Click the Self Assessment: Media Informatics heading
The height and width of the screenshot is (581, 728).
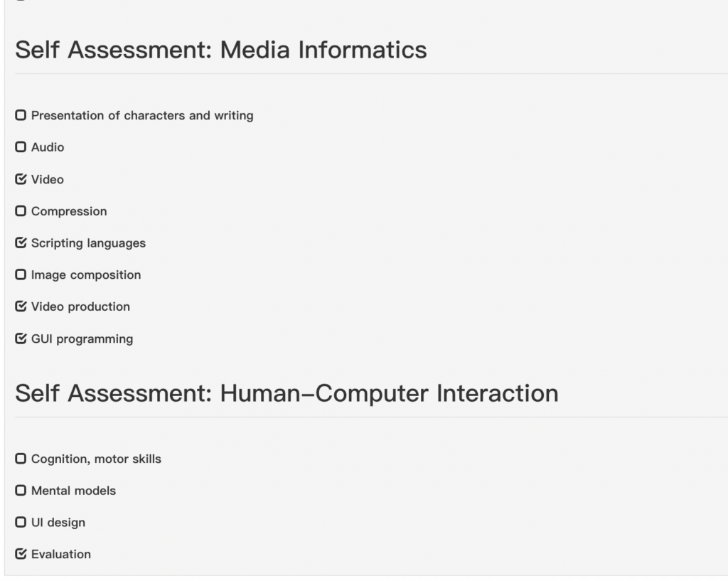tap(221, 50)
